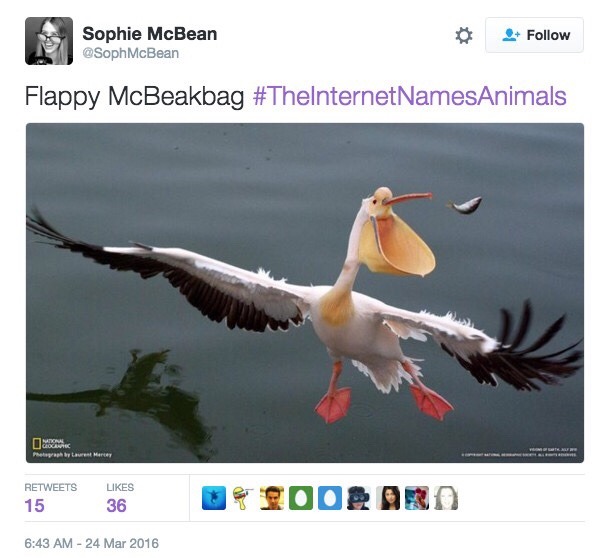Open the VR goggles avatar liker
Viewport: 600px width, 558px height.
(359, 498)
